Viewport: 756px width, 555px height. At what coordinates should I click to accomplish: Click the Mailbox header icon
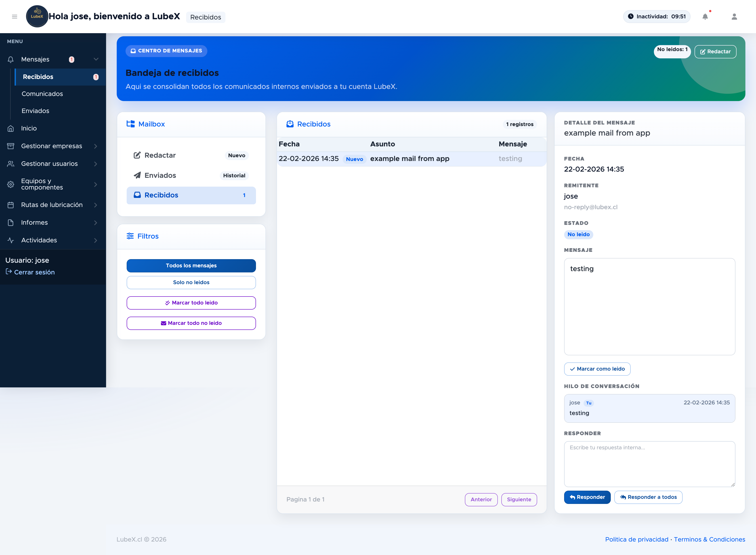tap(131, 124)
